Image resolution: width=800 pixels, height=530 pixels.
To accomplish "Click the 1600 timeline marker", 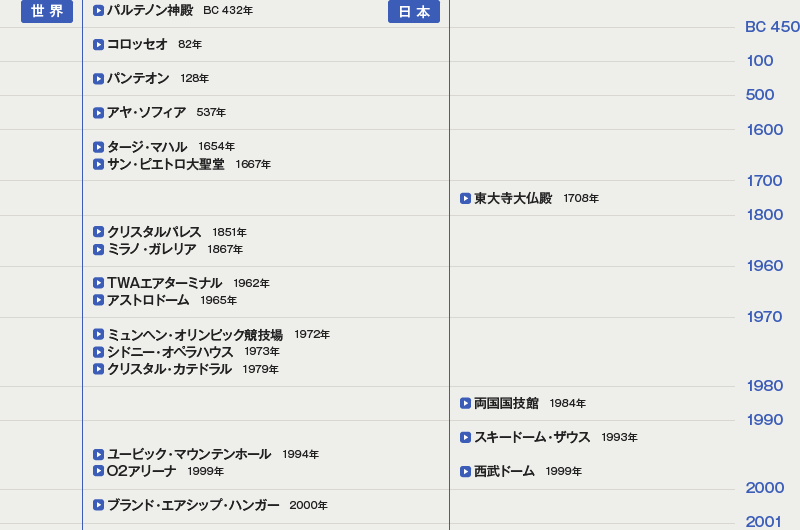I will [x=765, y=130].
